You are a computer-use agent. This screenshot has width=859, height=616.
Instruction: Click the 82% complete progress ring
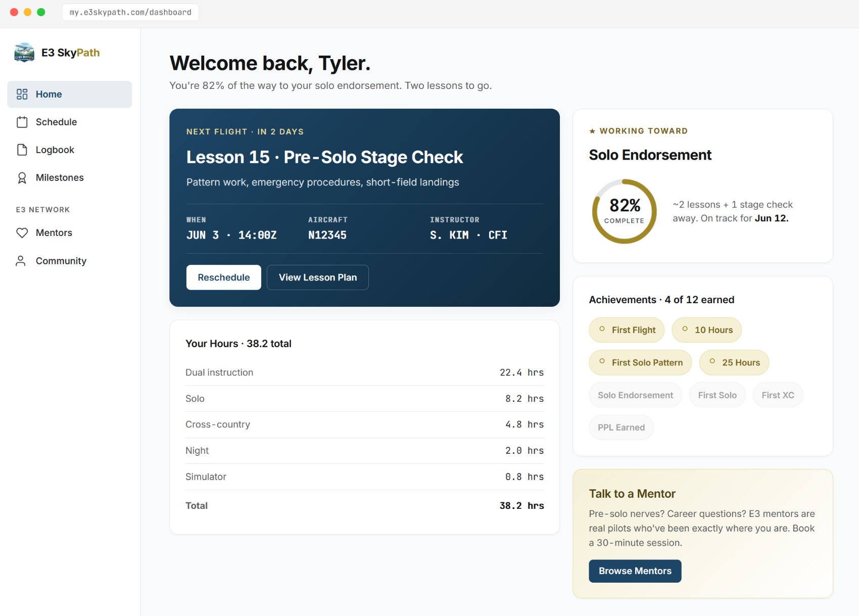coord(625,211)
